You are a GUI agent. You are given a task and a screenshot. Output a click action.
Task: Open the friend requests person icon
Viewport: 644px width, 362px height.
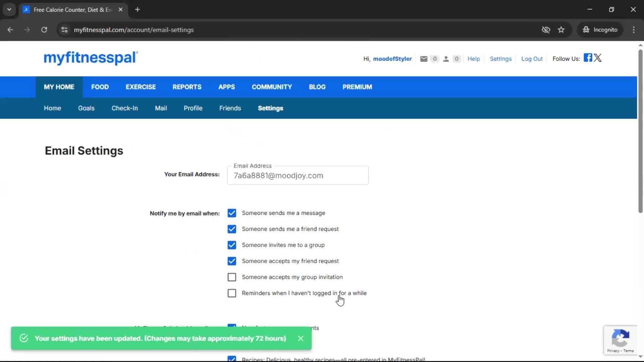pos(446,59)
